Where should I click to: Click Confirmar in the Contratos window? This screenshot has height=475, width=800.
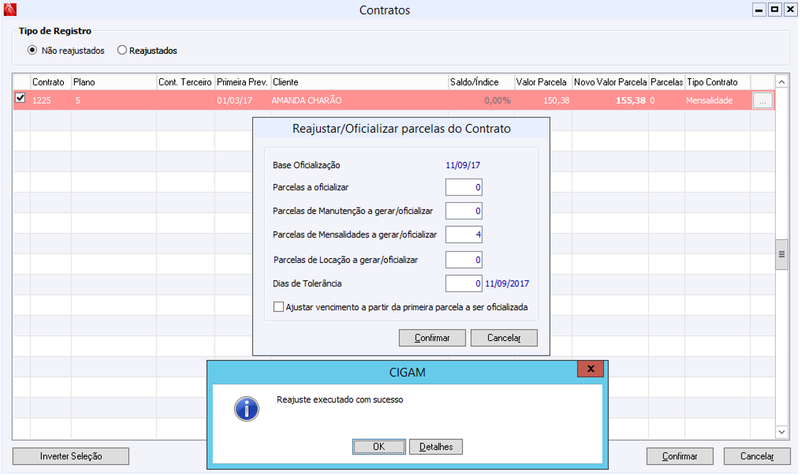pos(680,456)
